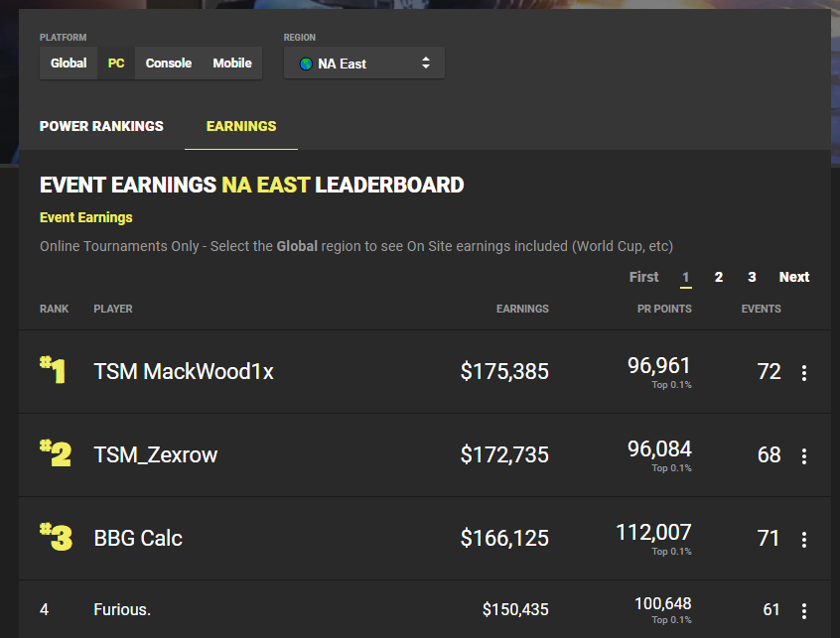This screenshot has height=638, width=840.
Task: Click the 61 events count
Action: pos(771,609)
